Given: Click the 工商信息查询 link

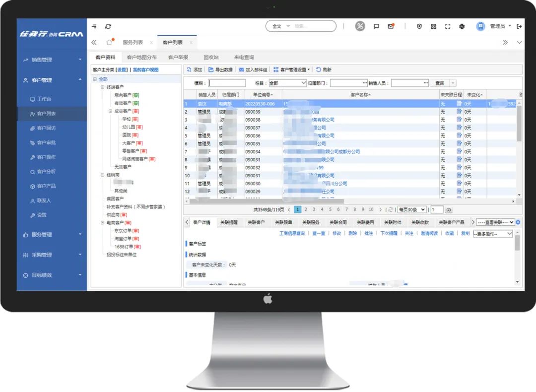Looking at the screenshot, I should tap(292, 233).
